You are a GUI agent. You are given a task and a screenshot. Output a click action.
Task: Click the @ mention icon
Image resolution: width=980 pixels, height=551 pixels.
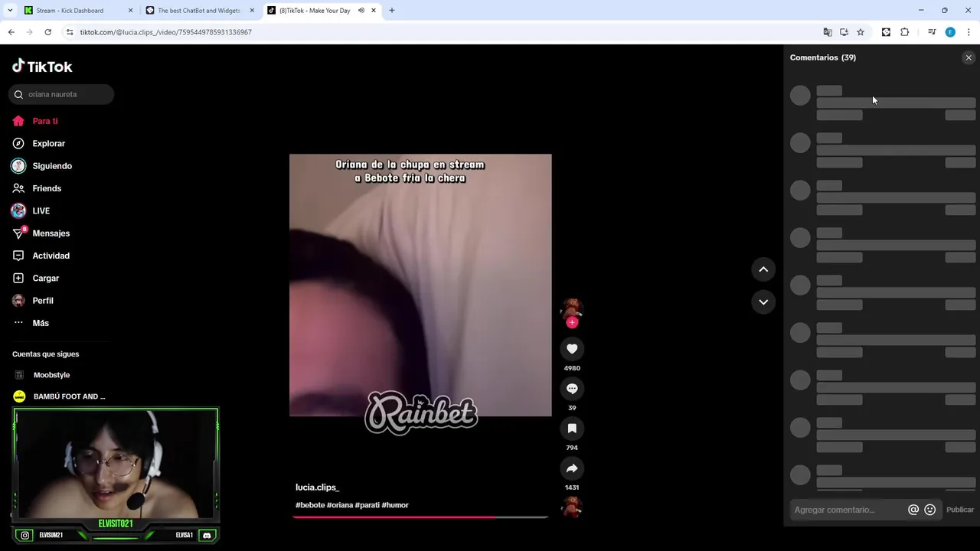(x=913, y=510)
